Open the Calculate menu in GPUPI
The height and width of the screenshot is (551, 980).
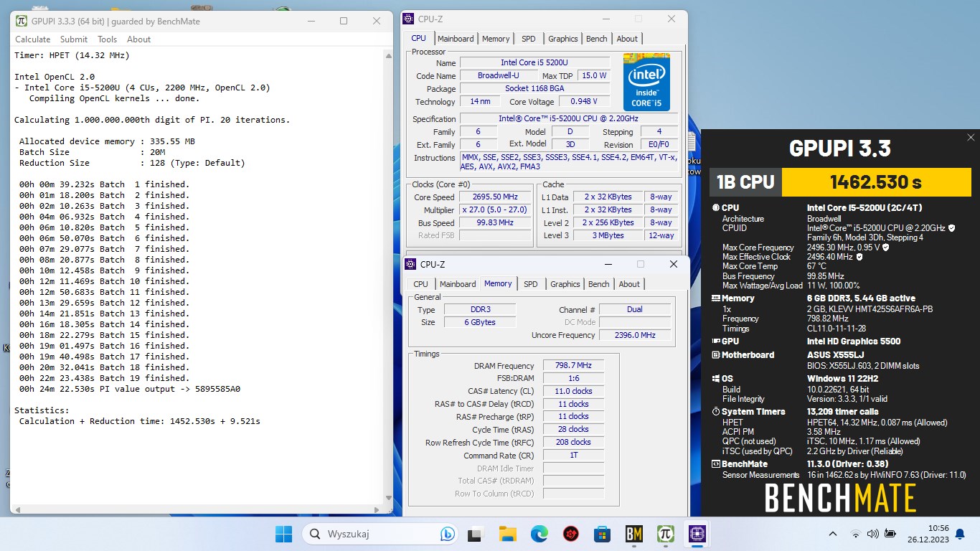pos(33,39)
